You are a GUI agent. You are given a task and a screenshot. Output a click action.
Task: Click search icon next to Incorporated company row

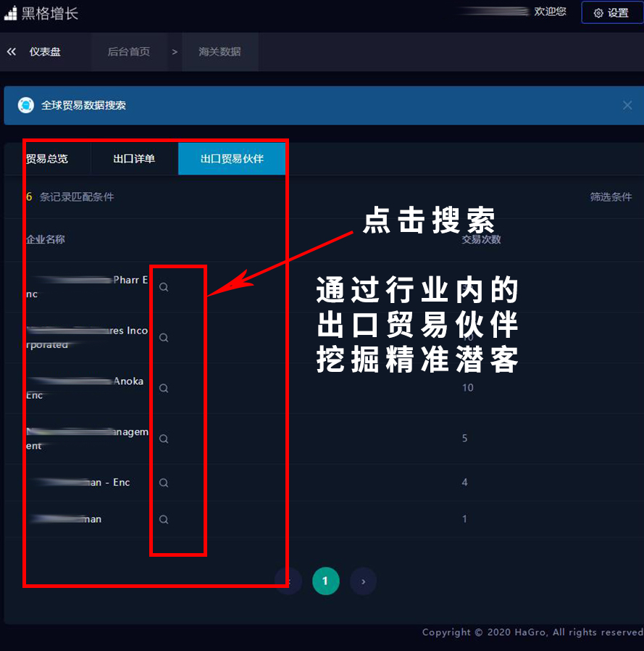(x=164, y=338)
